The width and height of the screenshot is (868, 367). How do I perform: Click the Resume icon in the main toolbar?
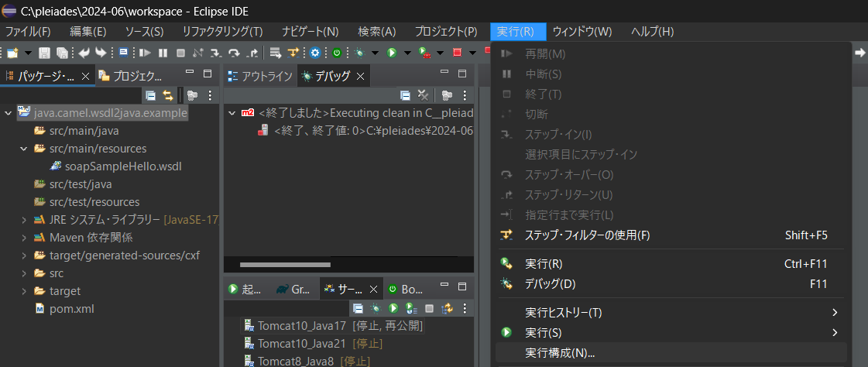[x=145, y=53]
